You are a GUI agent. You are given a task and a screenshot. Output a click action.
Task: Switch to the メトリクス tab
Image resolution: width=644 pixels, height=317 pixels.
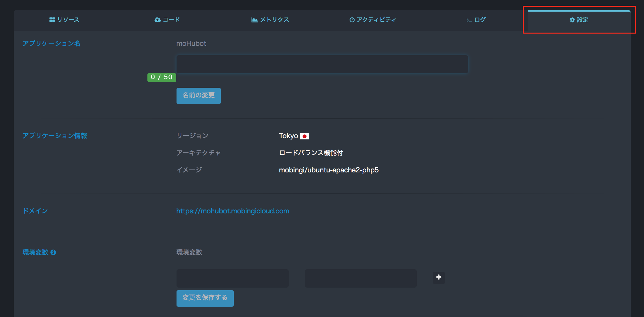point(275,19)
